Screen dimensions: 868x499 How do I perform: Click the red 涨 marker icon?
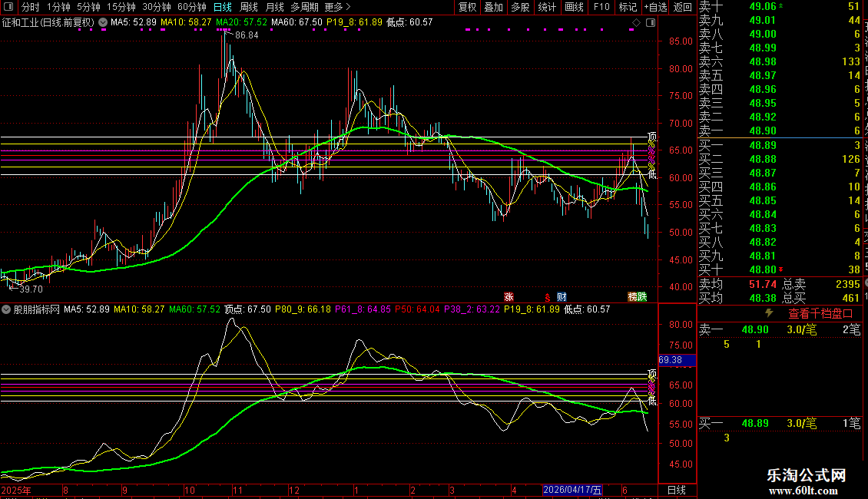(x=509, y=297)
